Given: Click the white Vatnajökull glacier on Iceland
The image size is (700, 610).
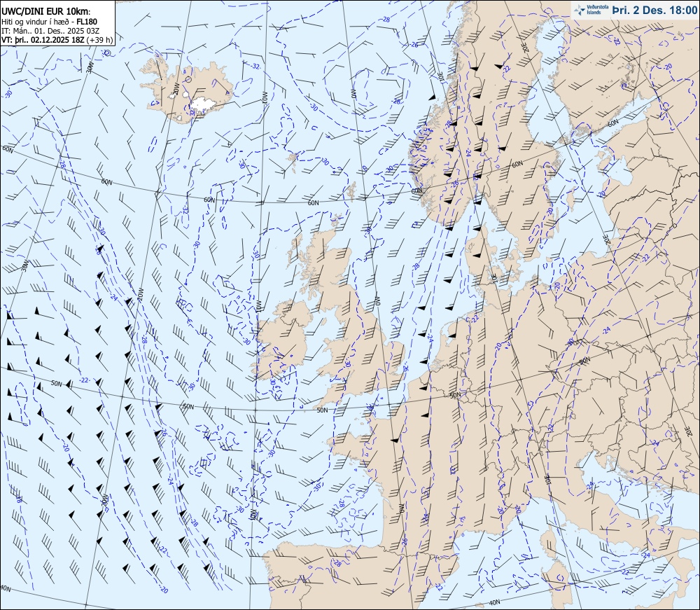Looking at the screenshot, I should (x=203, y=104).
